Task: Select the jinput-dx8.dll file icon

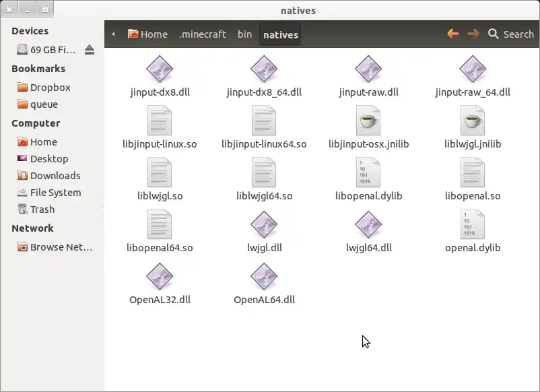Action: (x=160, y=69)
